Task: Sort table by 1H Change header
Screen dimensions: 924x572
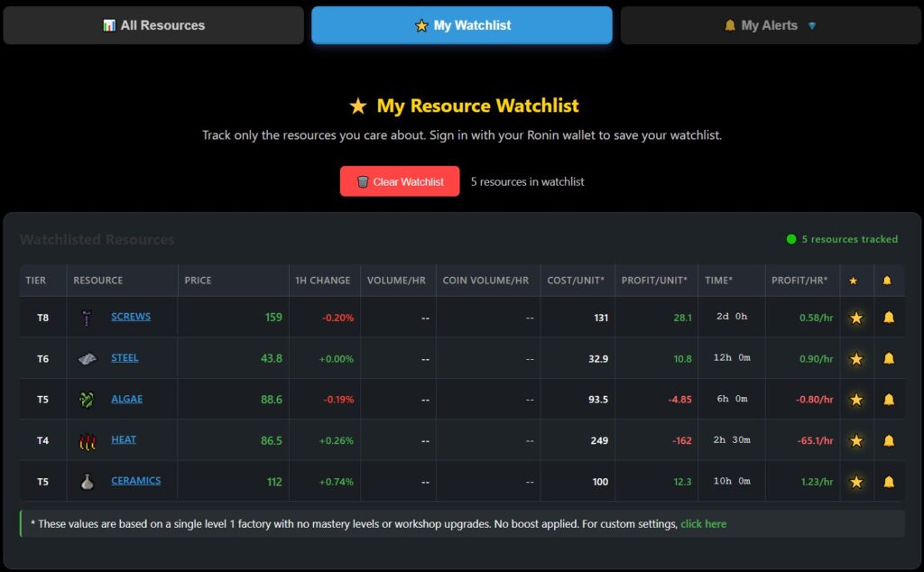Action: [x=322, y=281]
